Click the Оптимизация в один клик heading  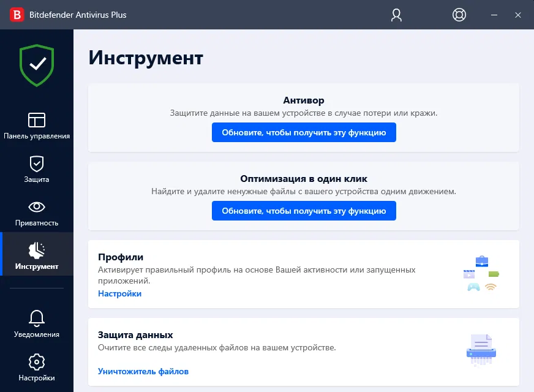304,179
